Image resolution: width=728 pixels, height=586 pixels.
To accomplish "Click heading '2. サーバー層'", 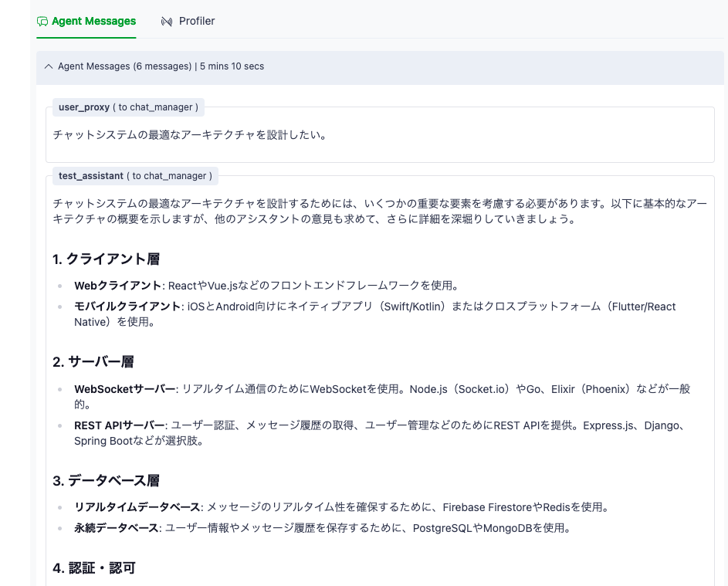I will 93,362.
